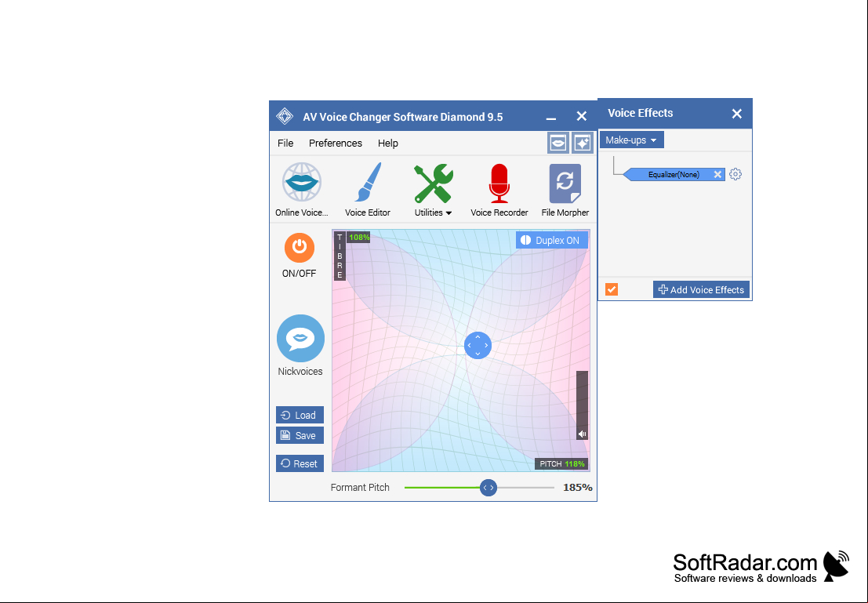Uncheck the orange Voice Effects checkbox
The width and height of the screenshot is (868, 603).
point(612,289)
